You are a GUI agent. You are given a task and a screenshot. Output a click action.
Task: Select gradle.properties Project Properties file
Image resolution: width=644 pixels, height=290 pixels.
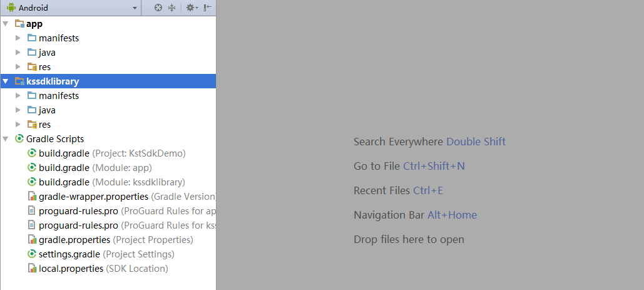click(x=74, y=240)
